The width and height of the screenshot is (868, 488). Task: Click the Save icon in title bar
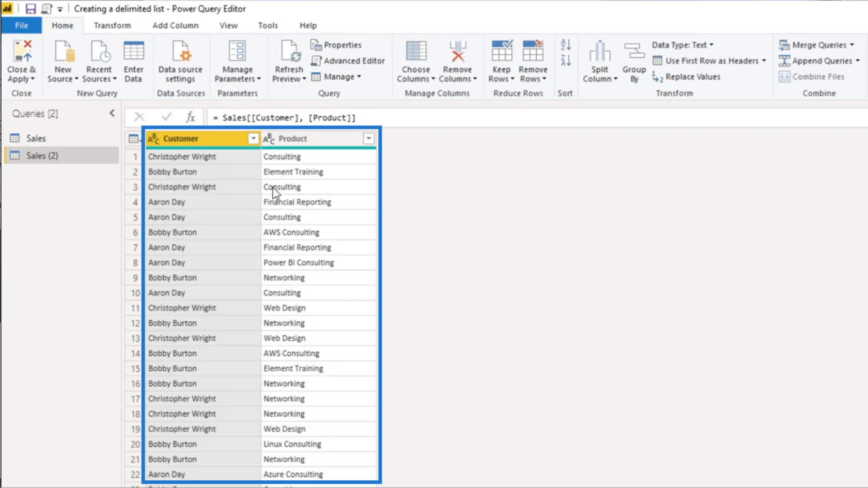coord(30,9)
